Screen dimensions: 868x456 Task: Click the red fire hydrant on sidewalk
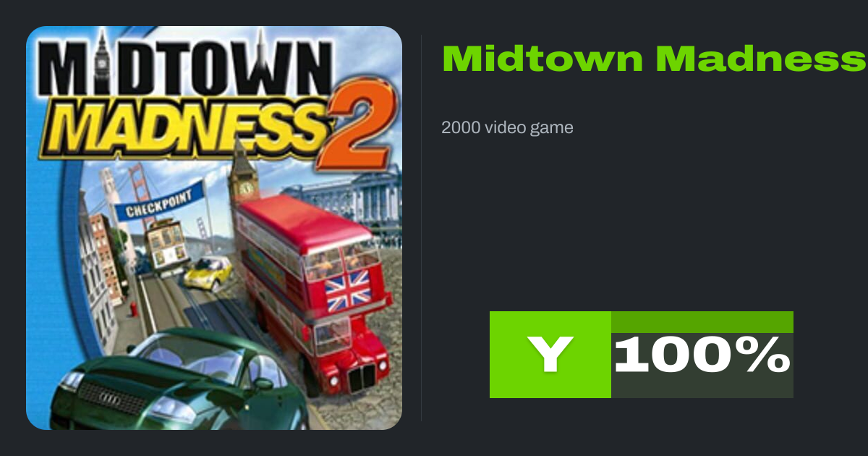pos(134,310)
